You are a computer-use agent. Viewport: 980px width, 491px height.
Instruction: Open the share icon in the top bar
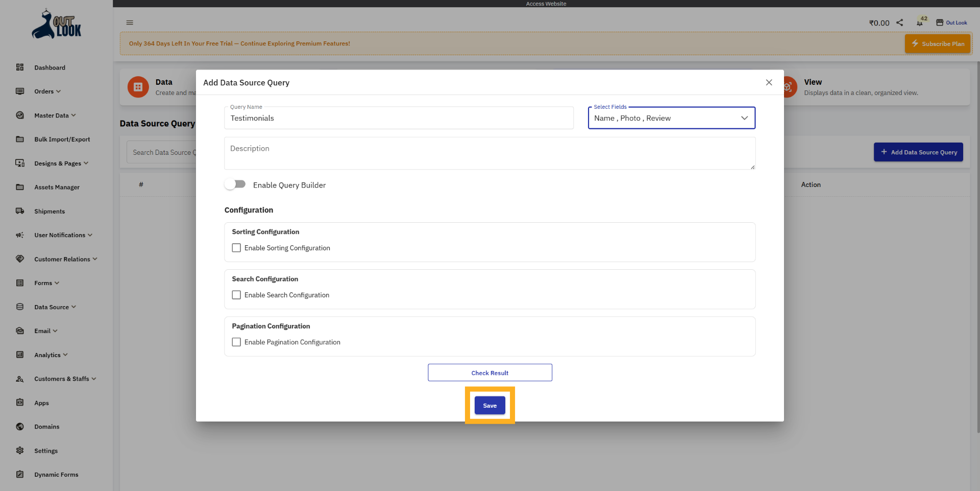point(900,22)
